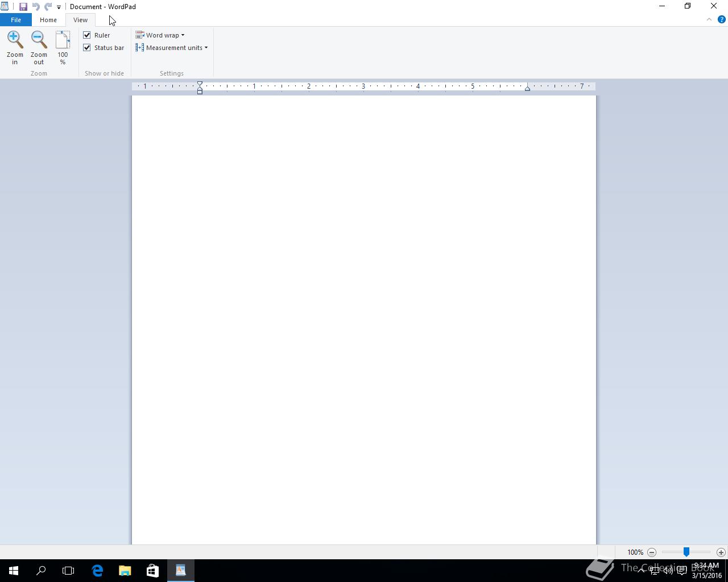Expand the Word wrap dropdown

160,35
